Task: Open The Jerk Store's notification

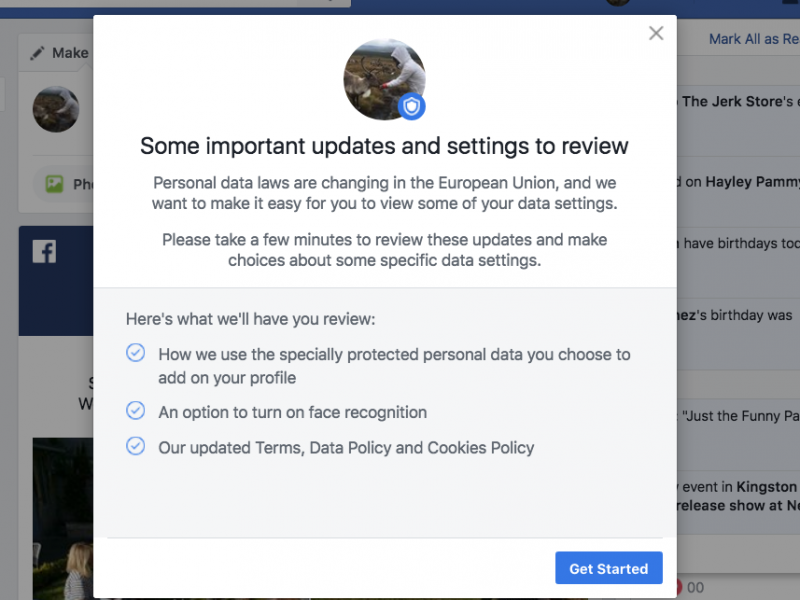Action: point(738,120)
